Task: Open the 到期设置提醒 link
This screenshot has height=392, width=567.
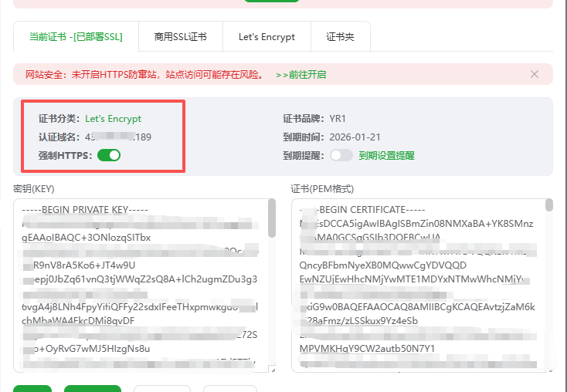Action: tap(386, 155)
